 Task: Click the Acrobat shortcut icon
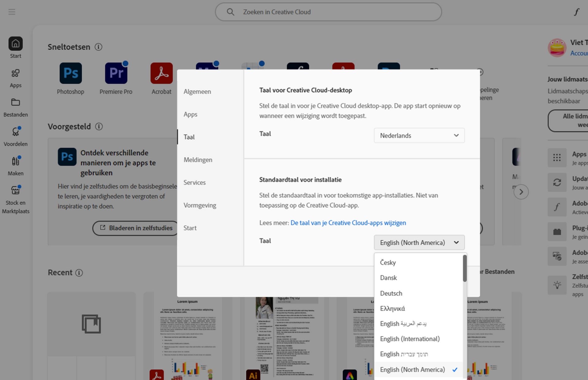click(x=161, y=73)
